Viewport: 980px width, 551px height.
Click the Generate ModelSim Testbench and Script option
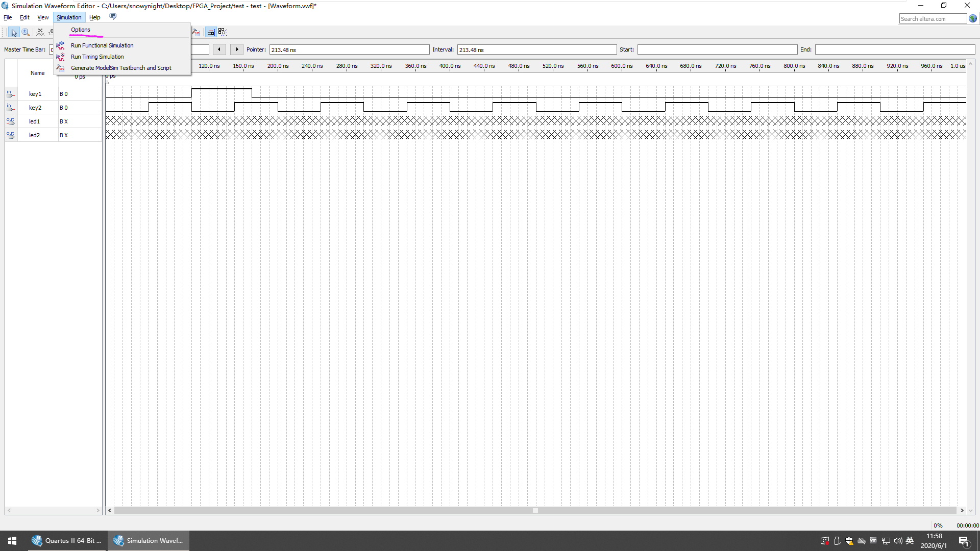click(120, 67)
